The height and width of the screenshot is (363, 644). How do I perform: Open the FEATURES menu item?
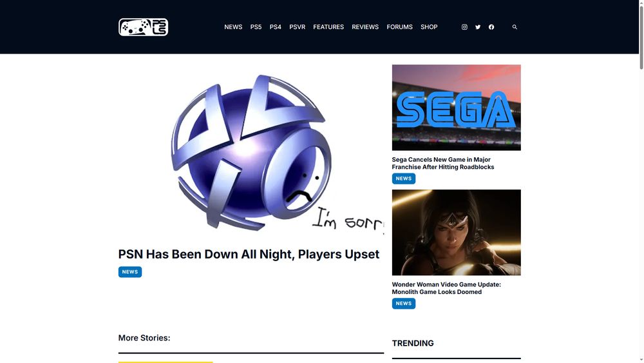pyautogui.click(x=328, y=27)
